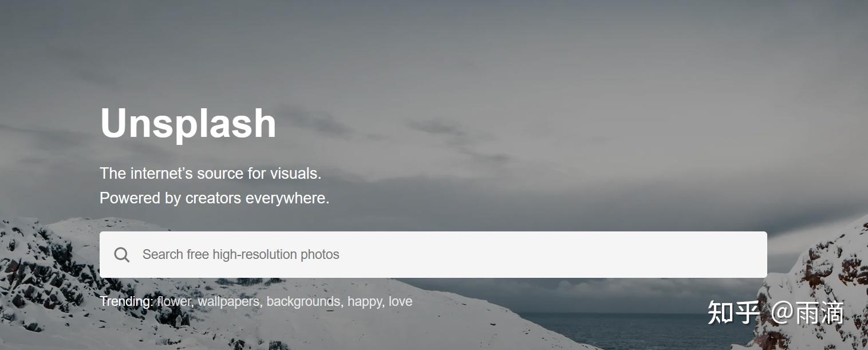Image resolution: width=868 pixels, height=350 pixels.
Task: Click the 'Trending:' label
Action: pyautogui.click(x=127, y=301)
